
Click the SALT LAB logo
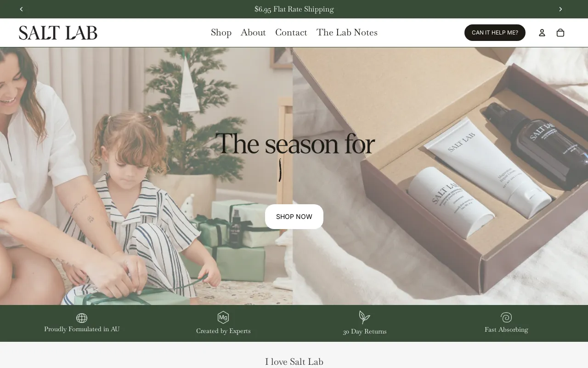pyautogui.click(x=58, y=33)
